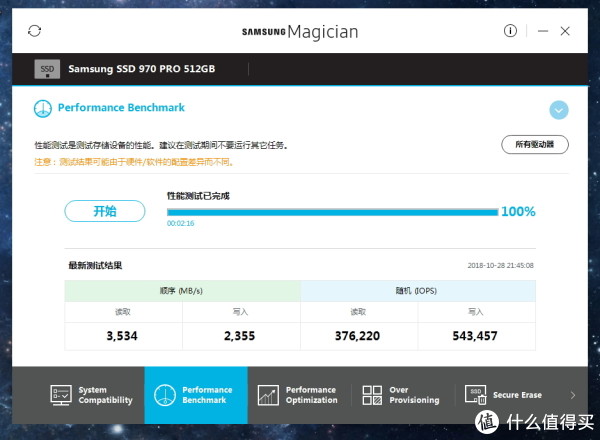Open the Performance Optimization tab
This screenshot has width=600, height=440.
(299, 395)
